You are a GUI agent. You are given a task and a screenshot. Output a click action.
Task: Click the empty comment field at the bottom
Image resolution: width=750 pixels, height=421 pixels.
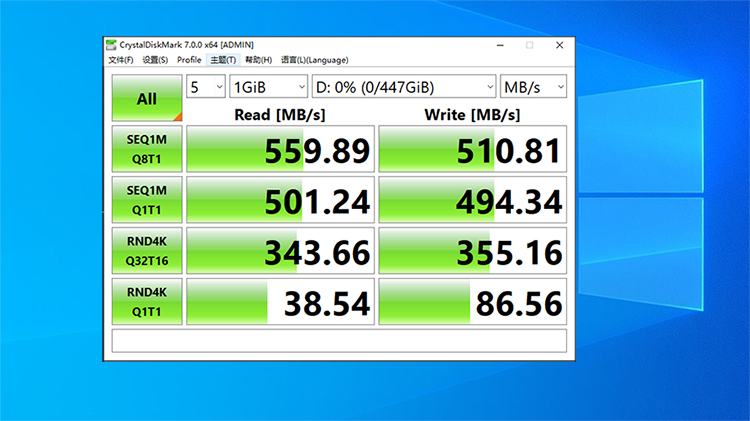pyautogui.click(x=339, y=341)
